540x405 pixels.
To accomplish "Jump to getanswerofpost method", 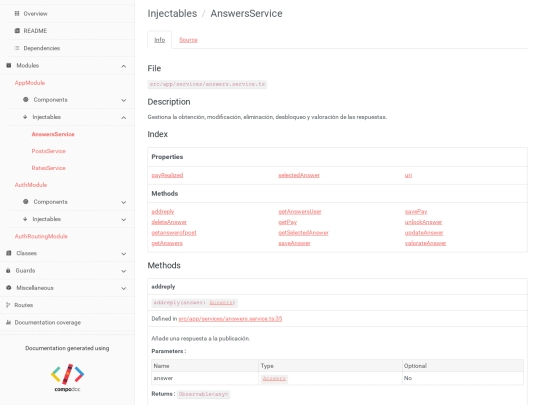I will [174, 232].
